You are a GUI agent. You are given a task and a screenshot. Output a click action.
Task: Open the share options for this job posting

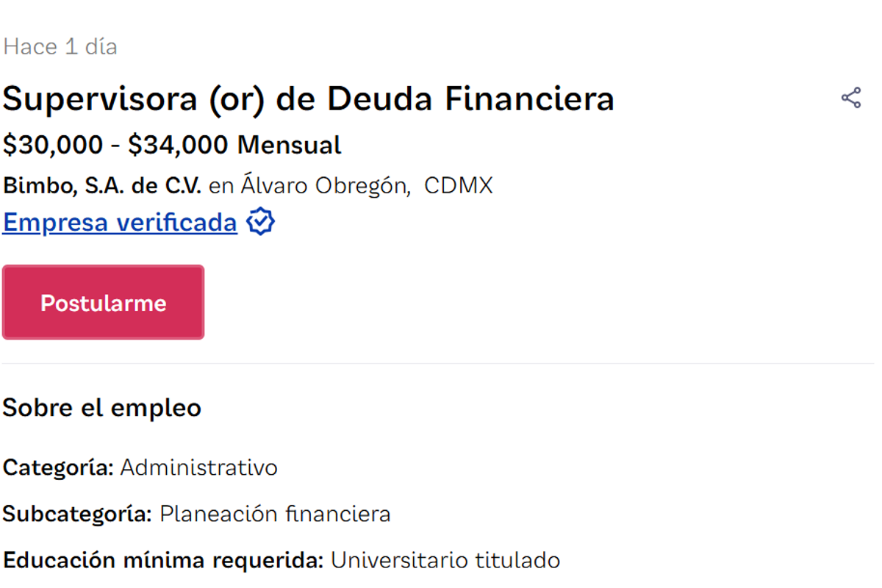pyautogui.click(x=850, y=96)
